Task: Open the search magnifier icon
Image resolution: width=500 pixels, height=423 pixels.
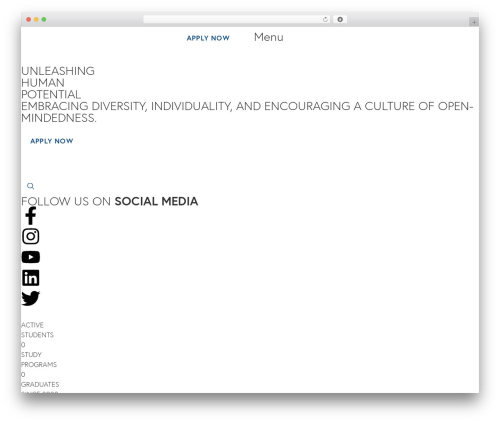Action: pos(30,186)
